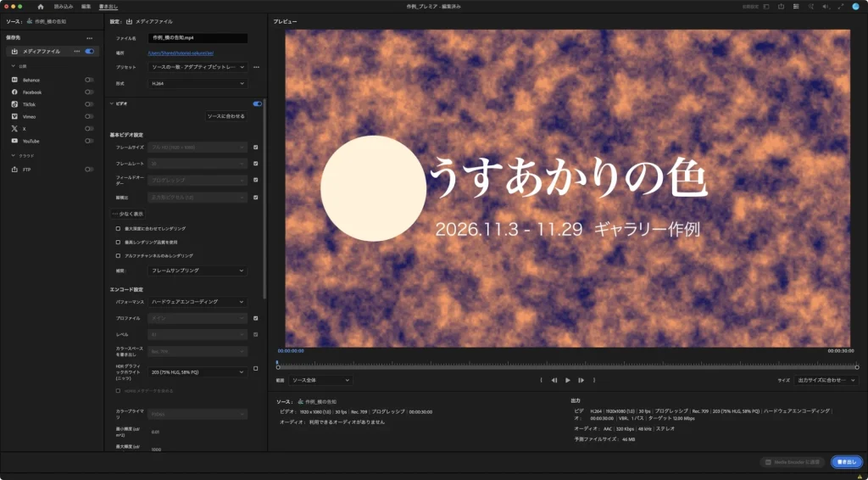Collapse the 公開 destinations group
Image resolution: width=868 pixels, height=480 pixels.
coord(14,66)
